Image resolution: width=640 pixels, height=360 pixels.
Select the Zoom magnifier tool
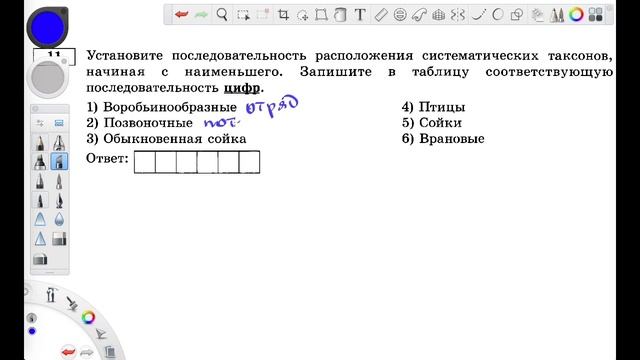click(x=222, y=15)
